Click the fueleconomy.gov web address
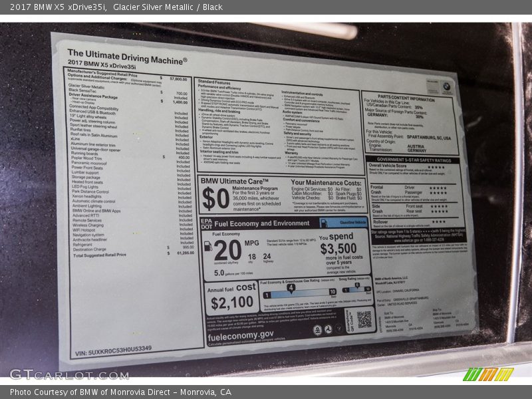Screen dimensions: 532x399 click(x=241, y=336)
